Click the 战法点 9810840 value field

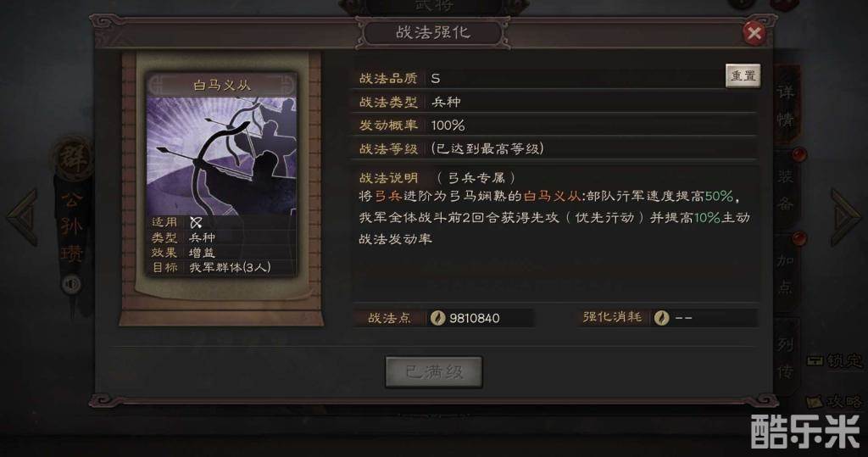pyautogui.click(x=480, y=318)
